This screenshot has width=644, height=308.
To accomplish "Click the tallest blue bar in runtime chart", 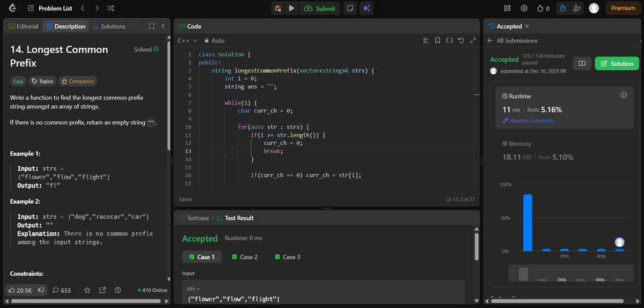I will (x=528, y=223).
